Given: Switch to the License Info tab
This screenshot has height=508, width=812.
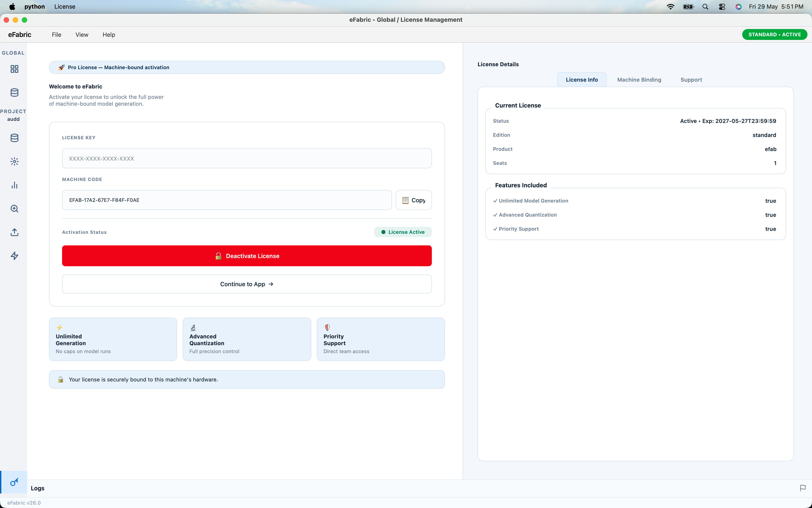Looking at the screenshot, I should coord(582,80).
